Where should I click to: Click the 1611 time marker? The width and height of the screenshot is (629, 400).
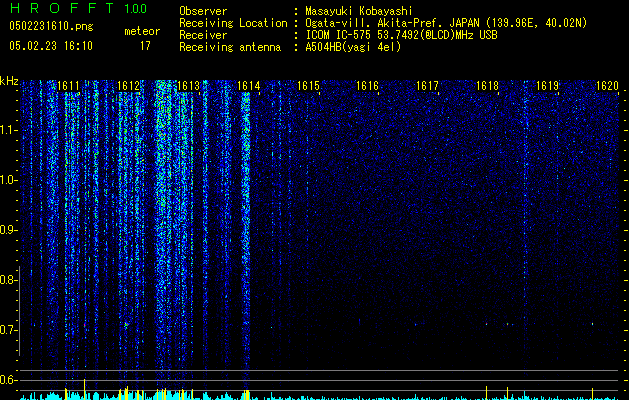click(68, 85)
